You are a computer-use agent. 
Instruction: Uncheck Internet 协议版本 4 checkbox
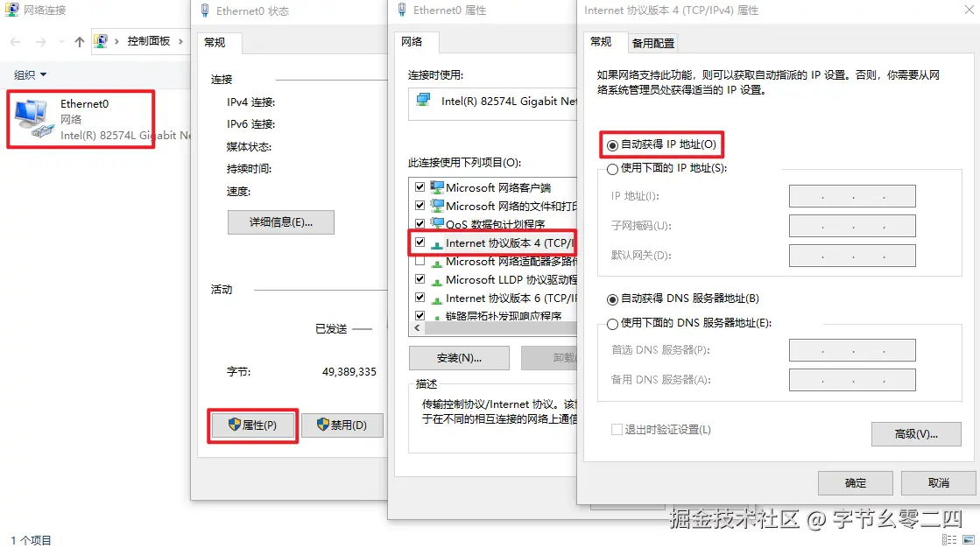coord(420,242)
